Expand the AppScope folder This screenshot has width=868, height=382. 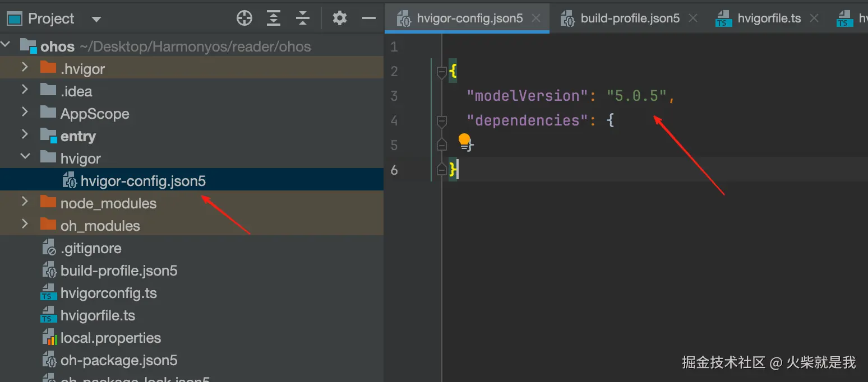tap(25, 112)
